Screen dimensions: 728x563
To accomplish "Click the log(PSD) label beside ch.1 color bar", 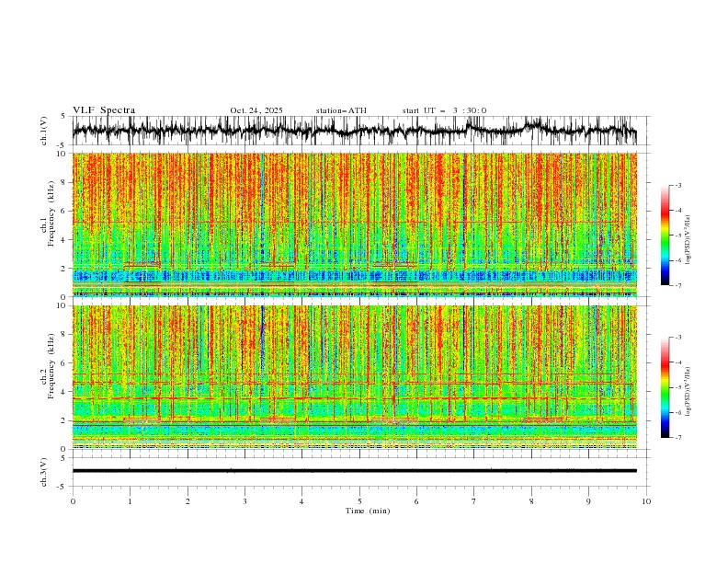I will pos(688,240).
